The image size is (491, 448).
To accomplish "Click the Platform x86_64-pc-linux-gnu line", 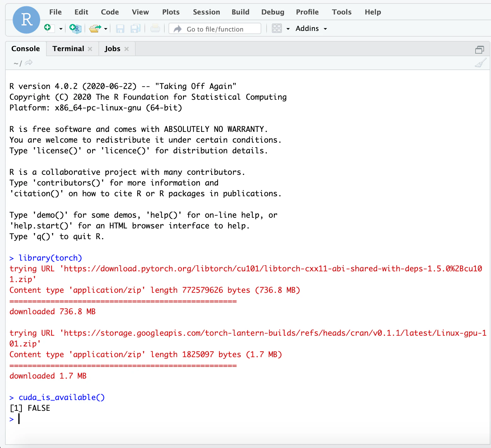I will (x=96, y=108).
